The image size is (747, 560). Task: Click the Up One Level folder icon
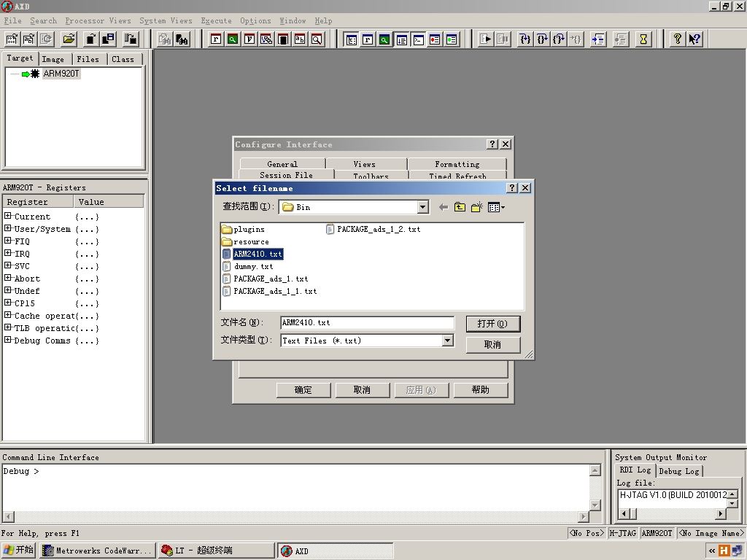point(460,207)
